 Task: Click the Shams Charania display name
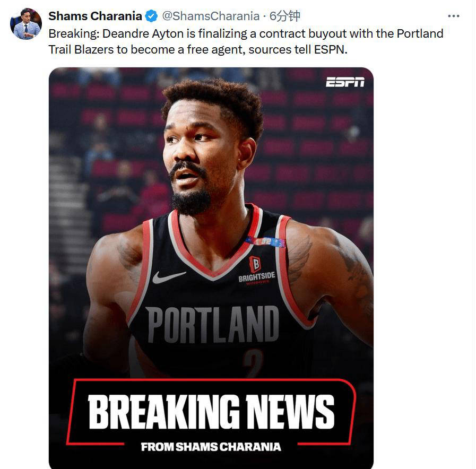tap(95, 16)
